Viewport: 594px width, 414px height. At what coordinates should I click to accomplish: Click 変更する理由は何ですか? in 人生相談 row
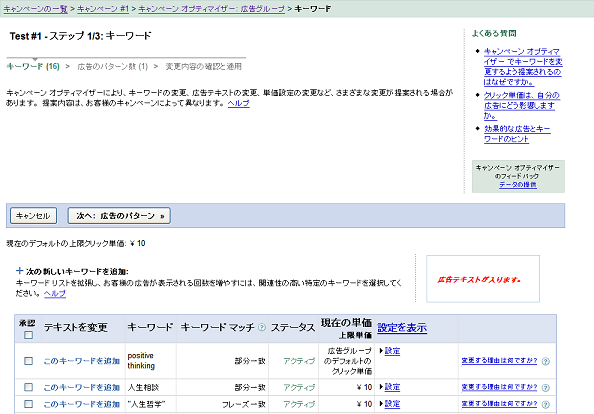(x=499, y=387)
